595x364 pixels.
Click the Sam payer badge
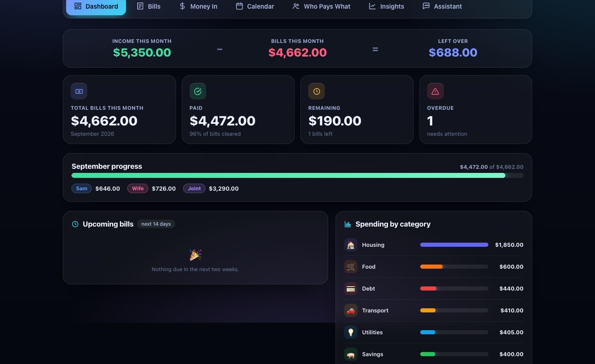[x=82, y=189]
